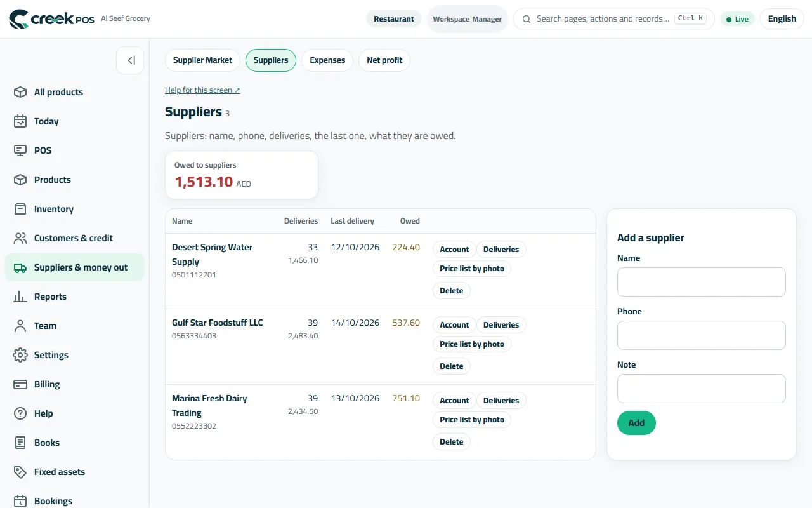Image resolution: width=812 pixels, height=508 pixels.
Task: Click the Today calendar icon
Action: click(20, 121)
